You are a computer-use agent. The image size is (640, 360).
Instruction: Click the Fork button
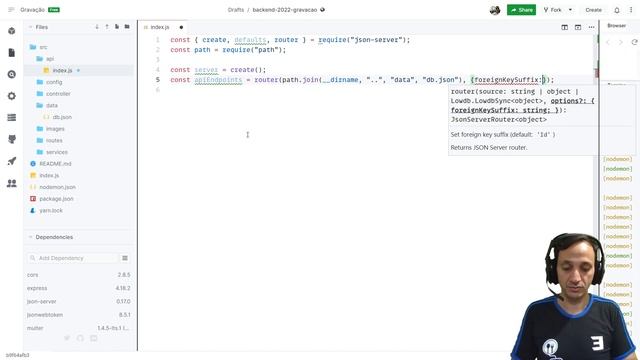point(552,10)
